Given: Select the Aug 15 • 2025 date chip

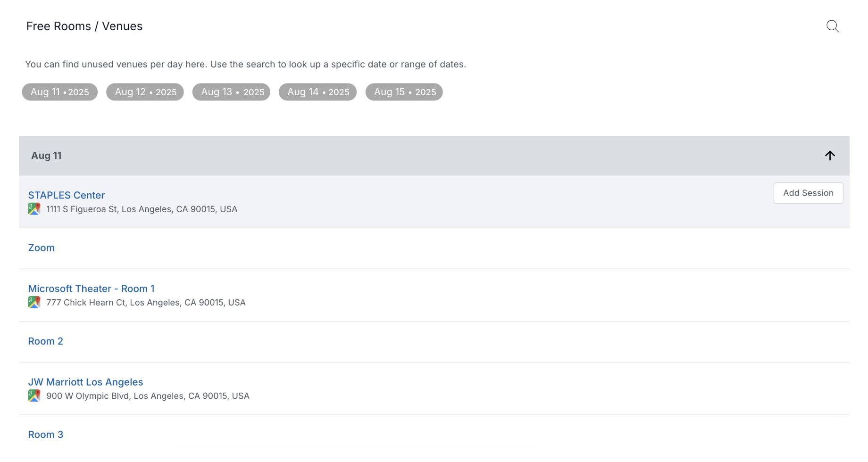Looking at the screenshot, I should coord(404,92).
